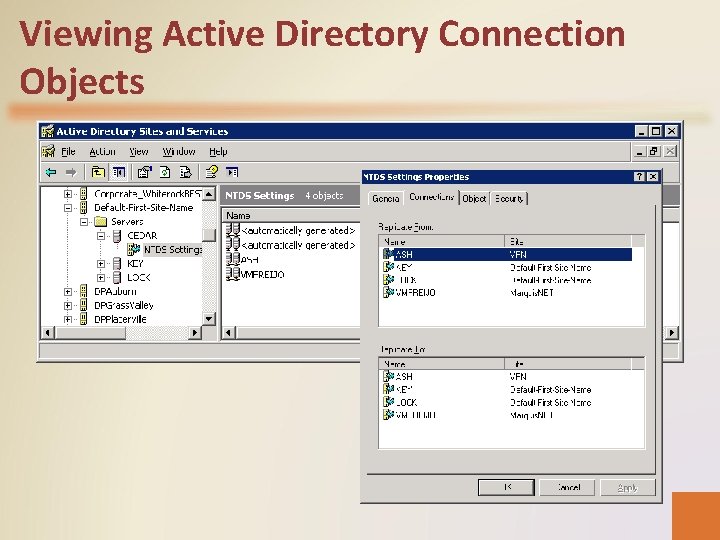The width and height of the screenshot is (720, 540).
Task: Click list pane horizontal scroll left arrow
Action: (x=229, y=332)
